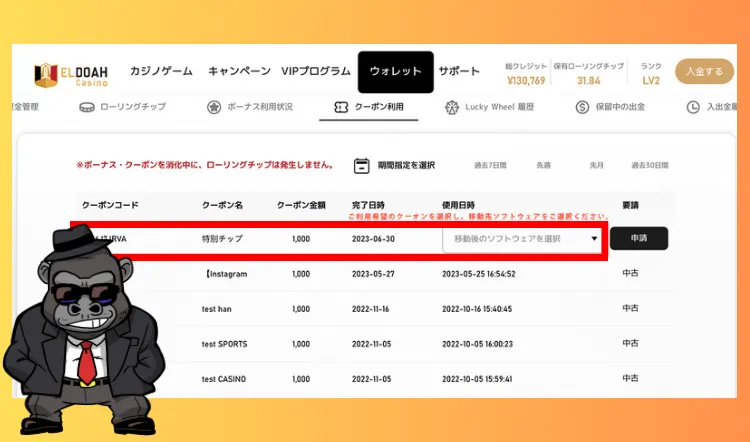The height and width of the screenshot is (442, 750).
Task: Click the rolling chip icon in sub-navigation
Action: [87, 107]
